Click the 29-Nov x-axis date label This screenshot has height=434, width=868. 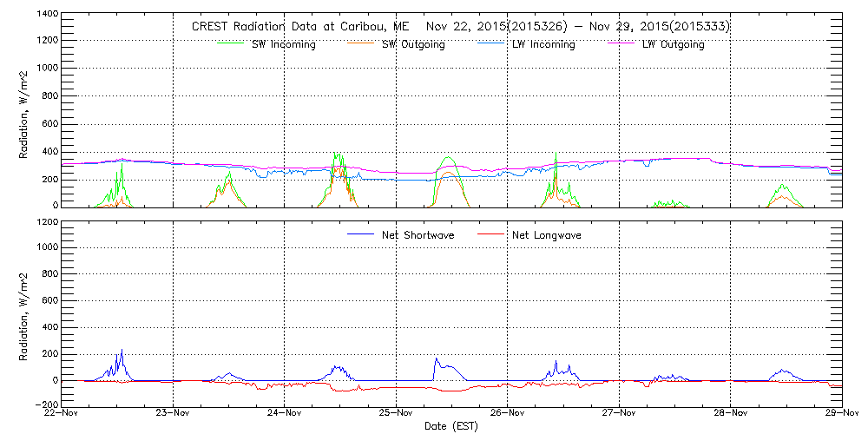click(x=840, y=413)
